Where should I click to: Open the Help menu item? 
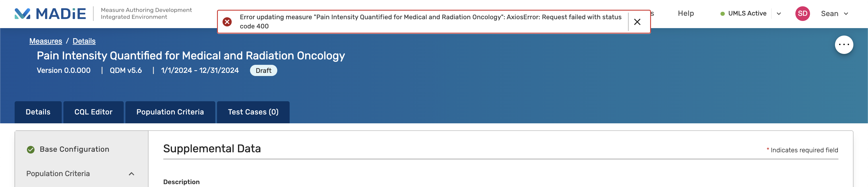(x=685, y=13)
